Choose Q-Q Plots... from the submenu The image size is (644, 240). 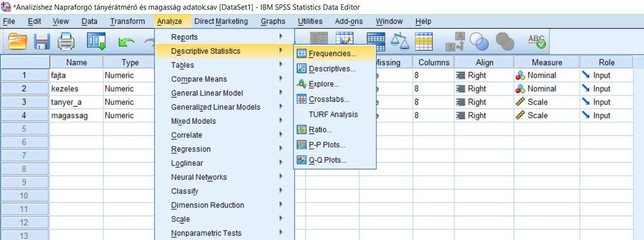click(335, 160)
